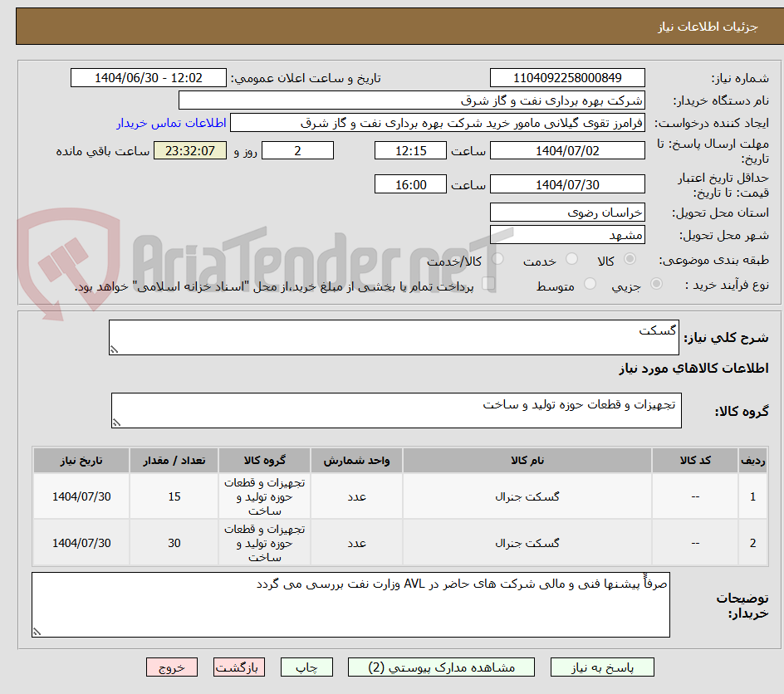
Task: Click the remaining time 23:32:07 field
Action: point(190,150)
